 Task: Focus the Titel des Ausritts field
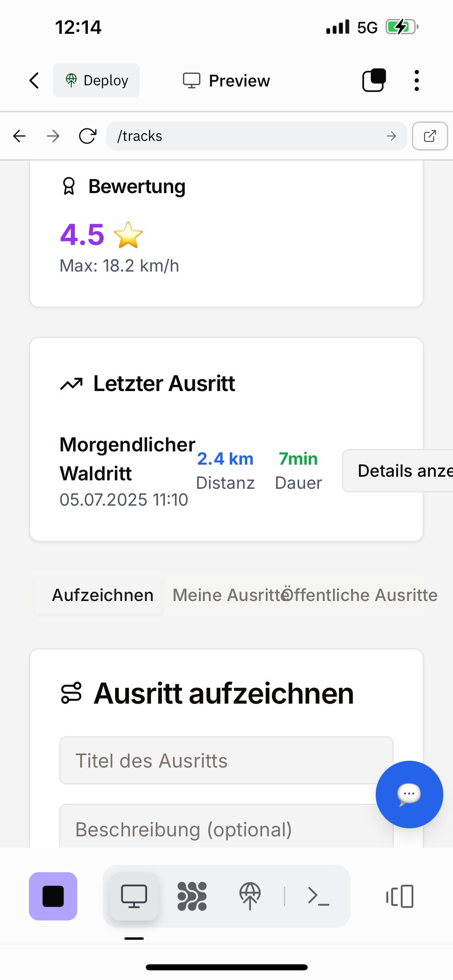pos(217,760)
